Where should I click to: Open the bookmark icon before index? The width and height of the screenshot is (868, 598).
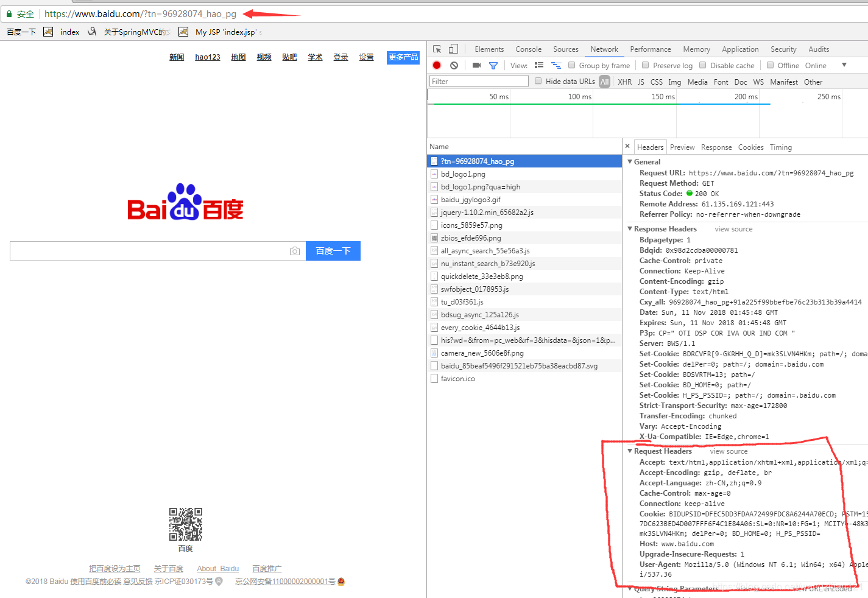click(x=48, y=32)
